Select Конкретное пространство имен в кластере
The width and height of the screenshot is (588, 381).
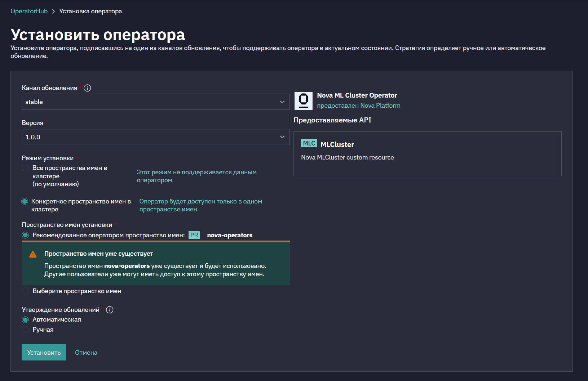click(x=25, y=201)
